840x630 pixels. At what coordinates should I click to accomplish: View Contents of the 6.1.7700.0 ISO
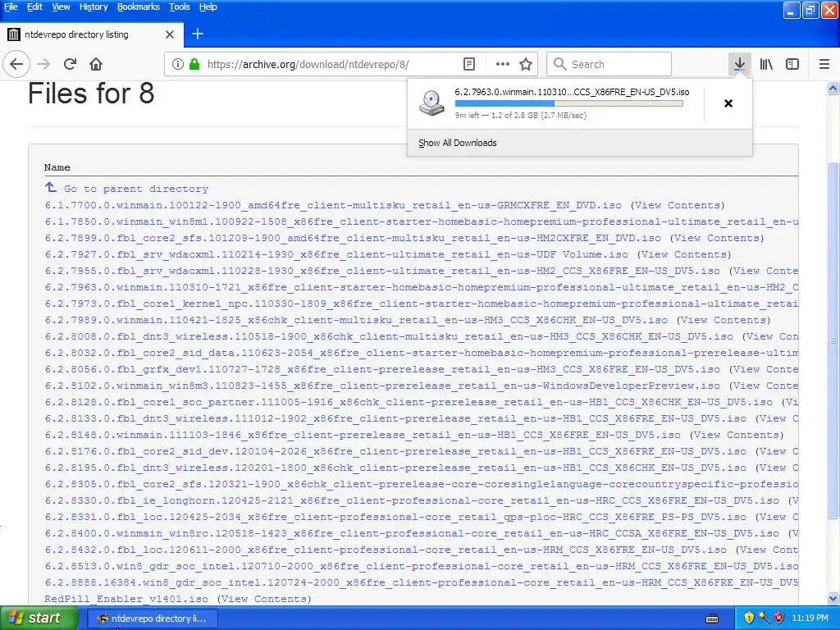tap(678, 205)
